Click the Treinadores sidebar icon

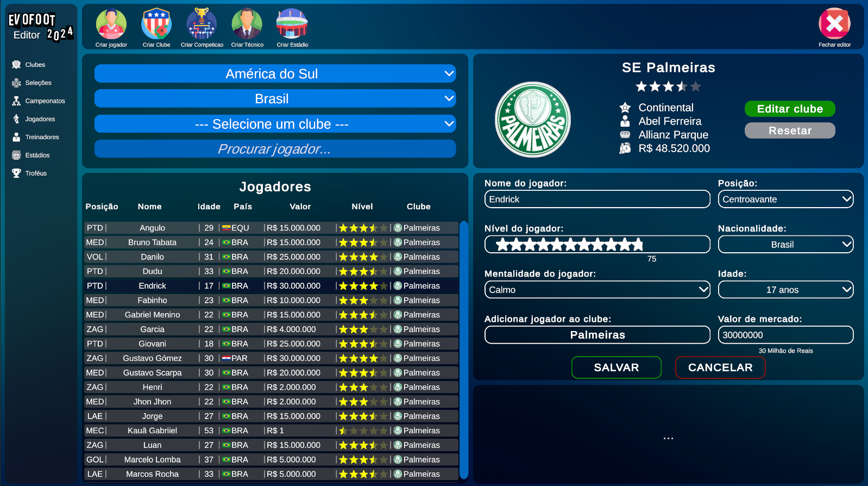[x=16, y=137]
